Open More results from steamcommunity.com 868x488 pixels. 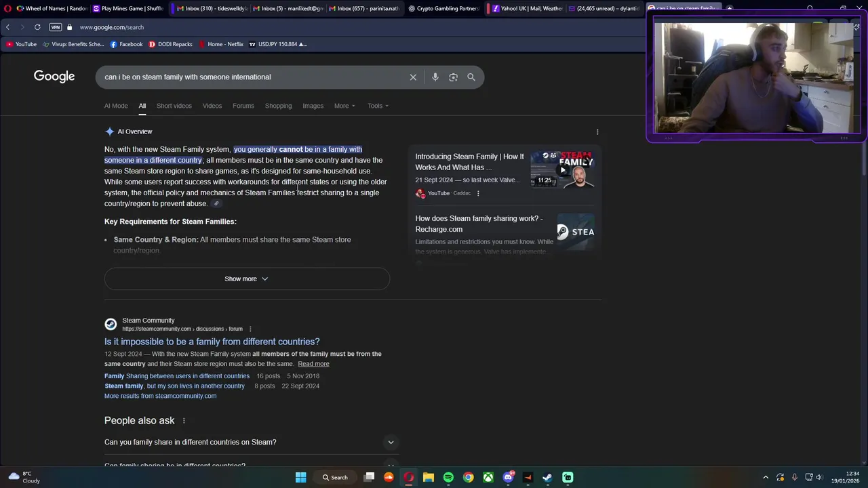point(161,396)
